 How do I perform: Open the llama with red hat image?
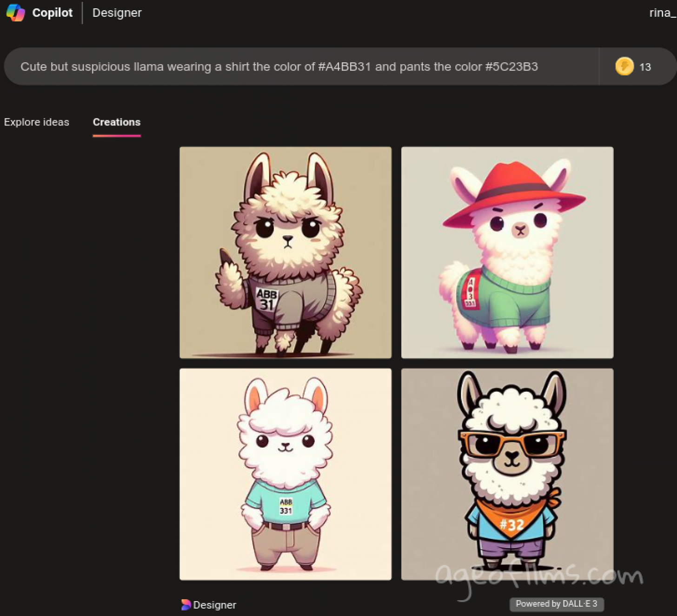[507, 252]
